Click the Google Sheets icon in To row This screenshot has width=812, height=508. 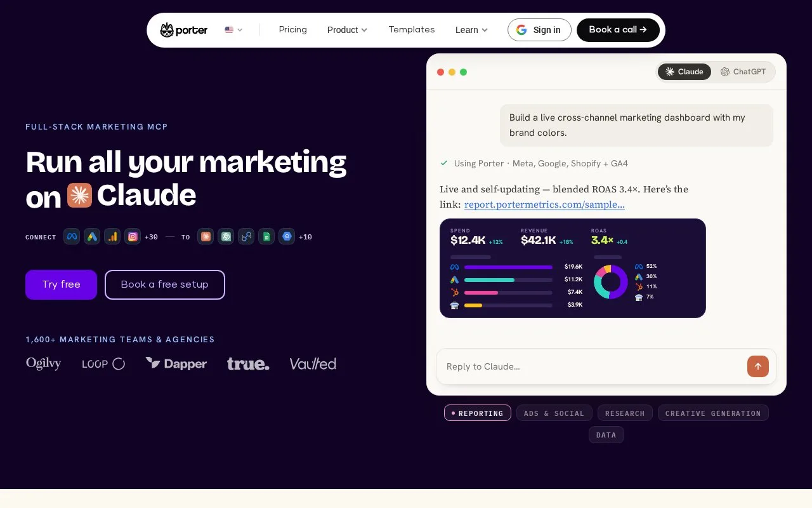click(266, 237)
